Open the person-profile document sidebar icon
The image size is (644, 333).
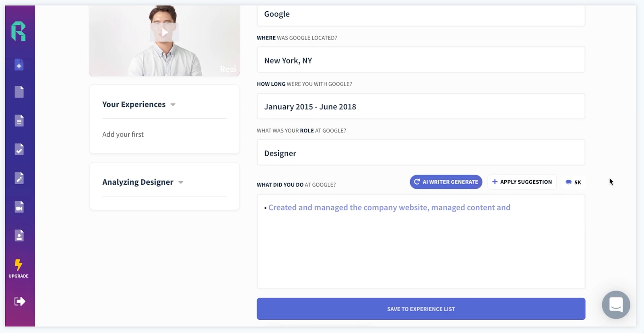pos(19,235)
